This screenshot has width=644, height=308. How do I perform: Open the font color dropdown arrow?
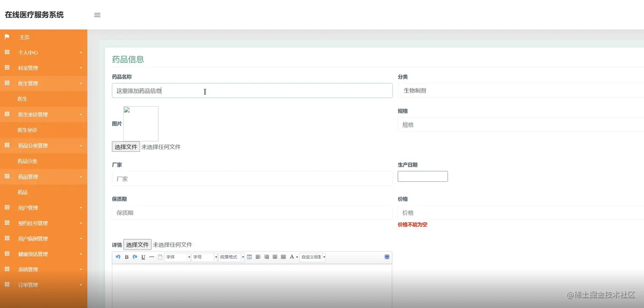coord(297,257)
